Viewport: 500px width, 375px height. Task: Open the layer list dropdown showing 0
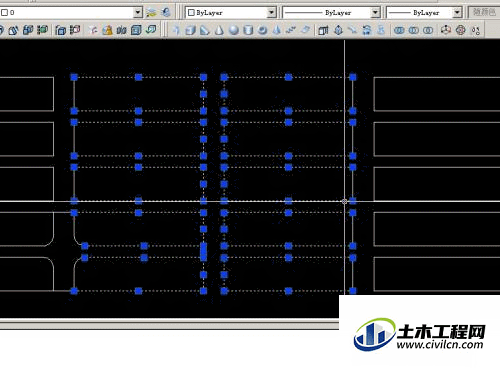138,13
